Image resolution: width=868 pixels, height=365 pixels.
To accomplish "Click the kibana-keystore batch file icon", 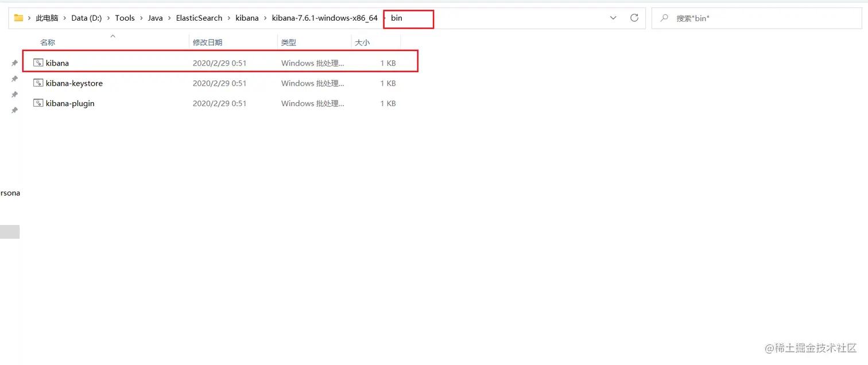I will point(38,83).
